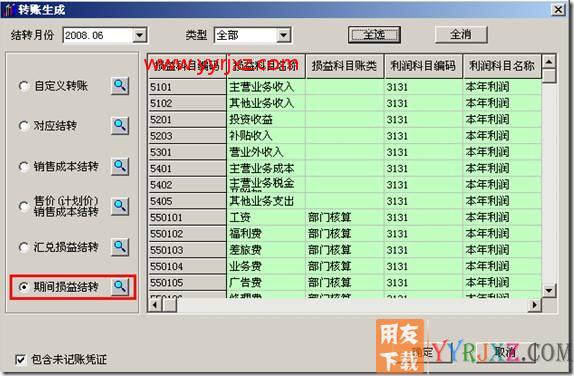Screen dimensions: 574x376
Task: Click 3131 cell in 主营业务收入 row
Action: pyautogui.click(x=424, y=87)
